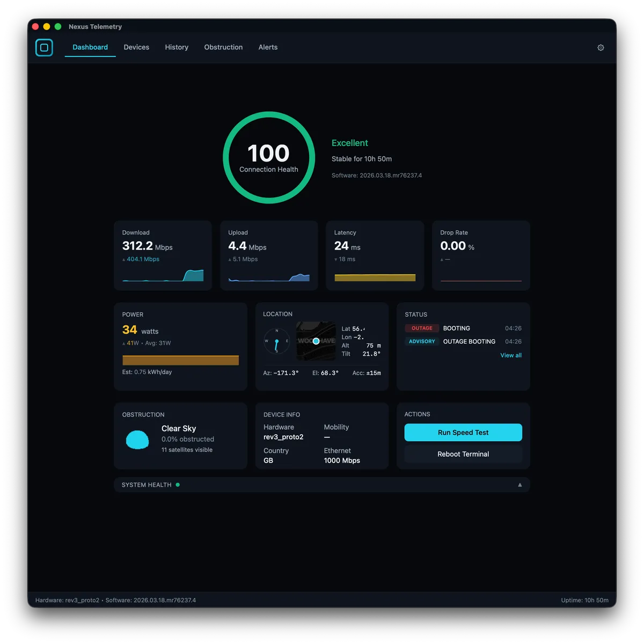Click the orange power usage bar
644x644 pixels.
pos(180,360)
